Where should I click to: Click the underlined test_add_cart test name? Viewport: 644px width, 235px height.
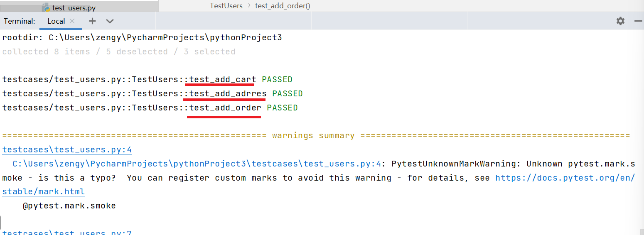(223, 80)
